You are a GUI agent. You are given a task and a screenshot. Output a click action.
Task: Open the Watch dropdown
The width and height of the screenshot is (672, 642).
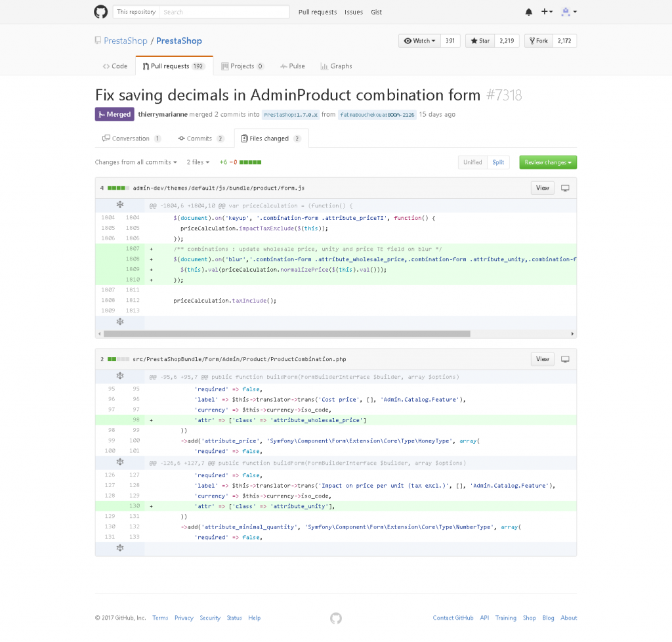coord(419,41)
